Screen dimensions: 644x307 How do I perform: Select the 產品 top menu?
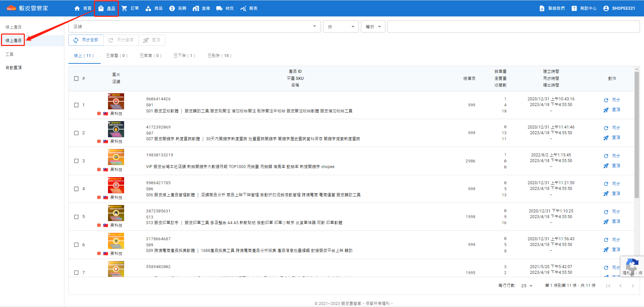click(106, 8)
